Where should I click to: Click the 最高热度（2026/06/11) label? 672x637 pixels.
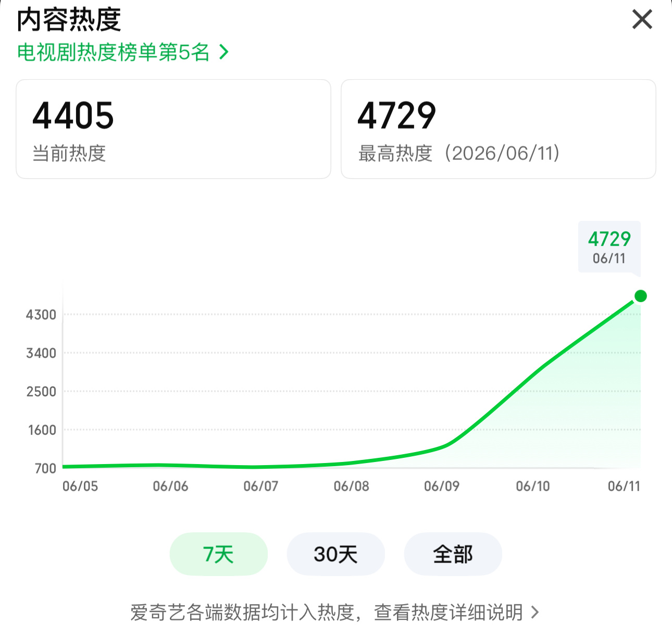point(459,154)
